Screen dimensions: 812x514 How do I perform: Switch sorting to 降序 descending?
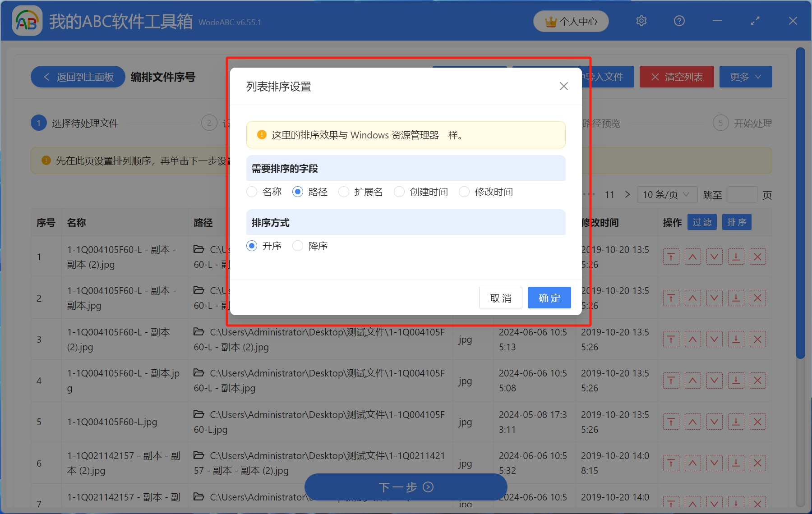click(298, 246)
